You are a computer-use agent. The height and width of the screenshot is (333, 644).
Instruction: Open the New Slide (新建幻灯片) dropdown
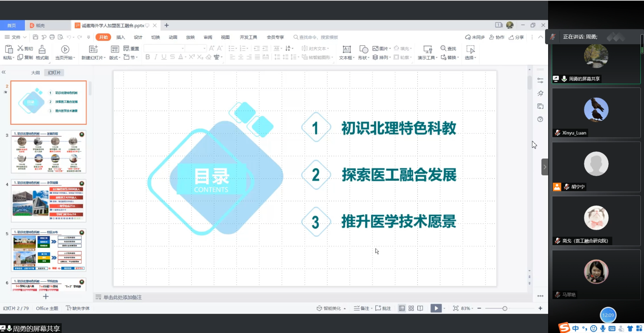[93, 58]
